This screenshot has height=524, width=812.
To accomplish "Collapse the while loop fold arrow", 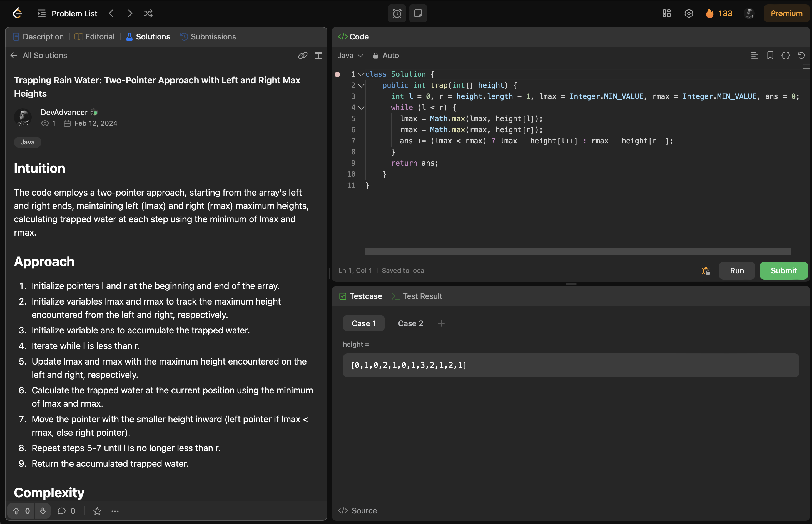I will click(361, 108).
